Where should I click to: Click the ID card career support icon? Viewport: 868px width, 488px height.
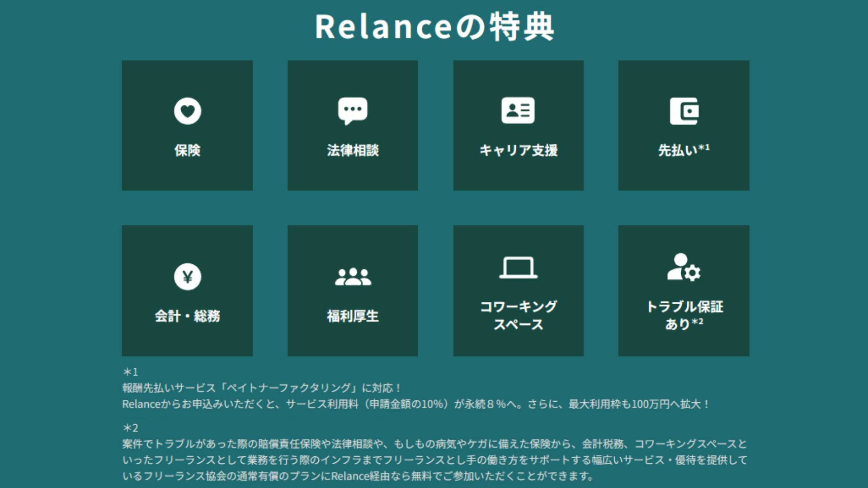pos(518,110)
